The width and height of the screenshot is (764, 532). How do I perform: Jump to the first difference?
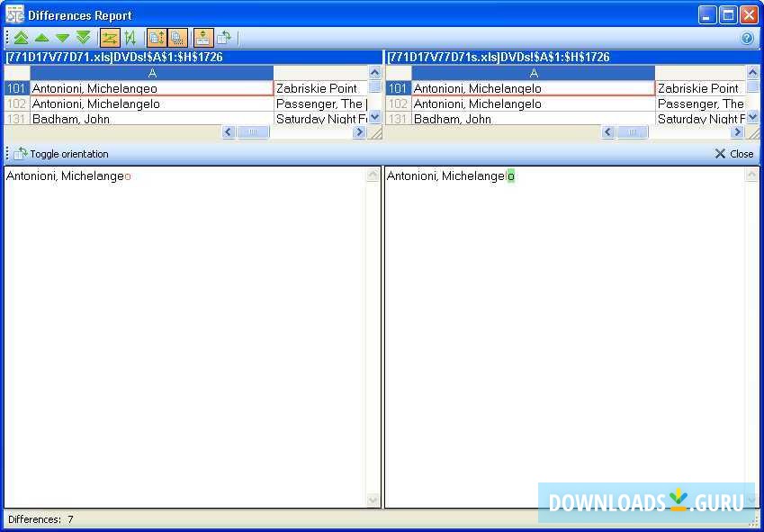point(22,37)
